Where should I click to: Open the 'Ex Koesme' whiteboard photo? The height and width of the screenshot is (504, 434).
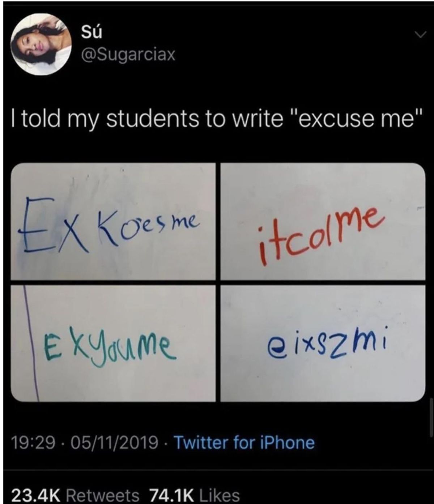pyautogui.click(x=113, y=221)
